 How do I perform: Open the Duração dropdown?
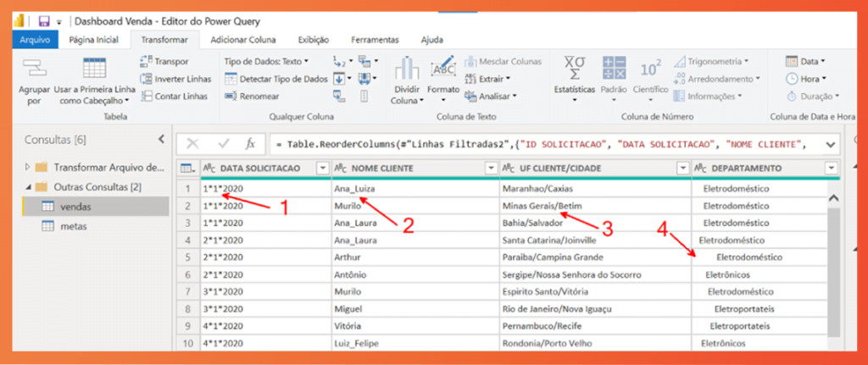813,97
